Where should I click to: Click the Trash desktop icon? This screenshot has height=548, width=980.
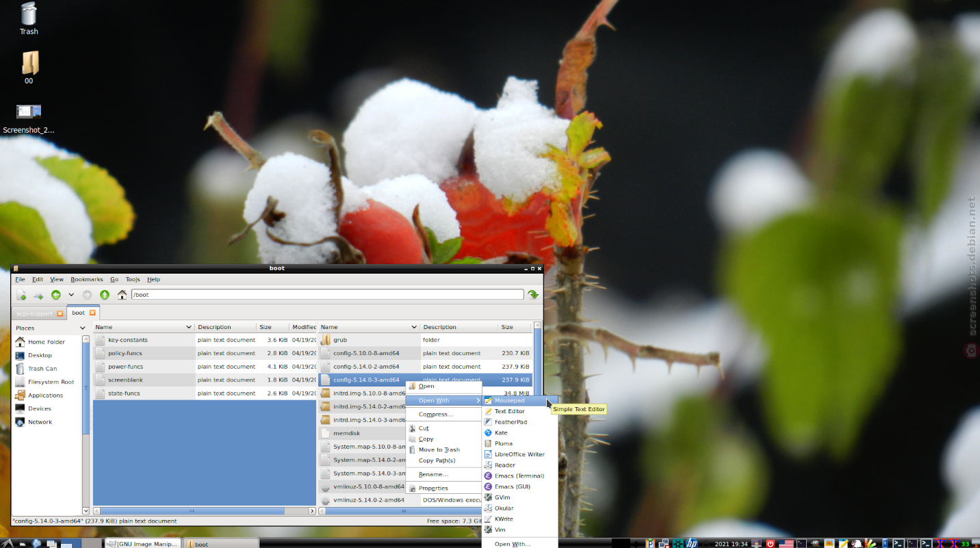[x=29, y=19]
